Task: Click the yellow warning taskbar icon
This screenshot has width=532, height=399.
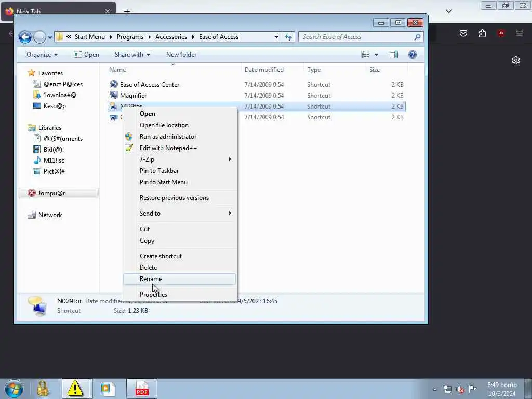Action: pos(75,389)
